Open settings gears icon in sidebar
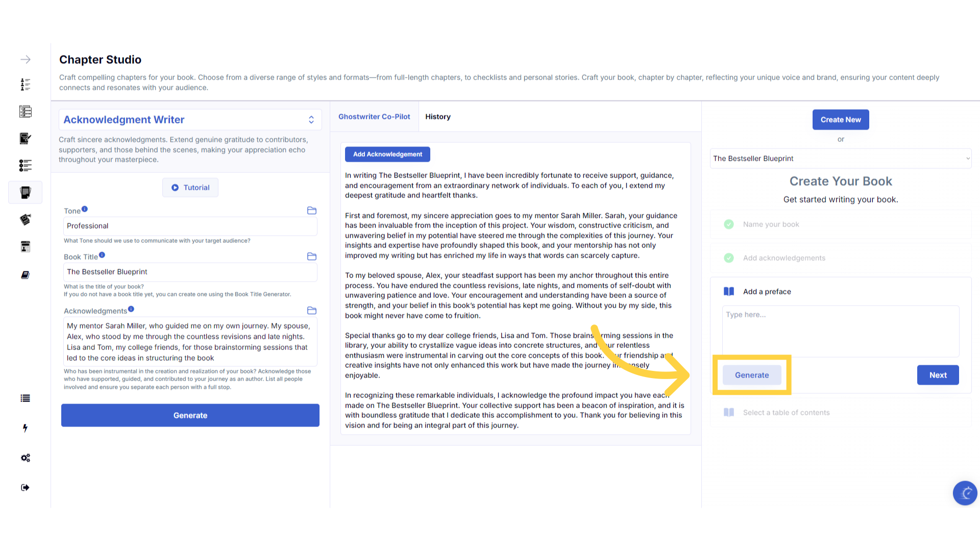 (25, 458)
